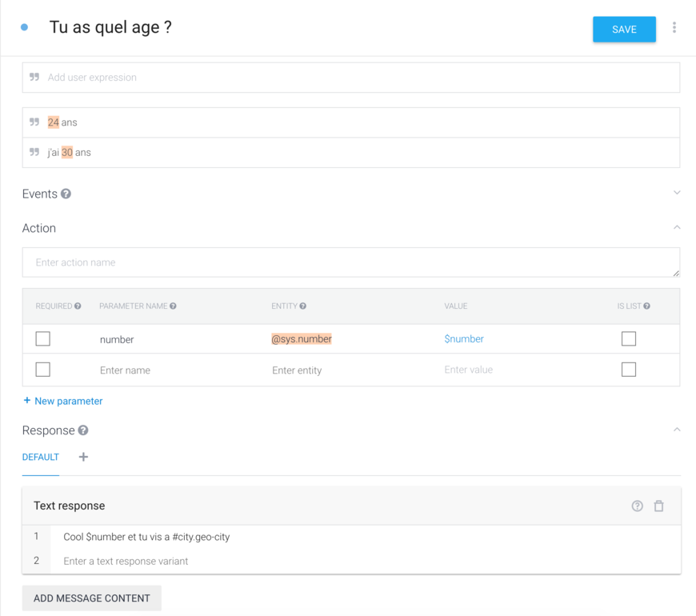The height and width of the screenshot is (616, 696).
Task: Open the three-dot more options menu
Action: click(674, 28)
